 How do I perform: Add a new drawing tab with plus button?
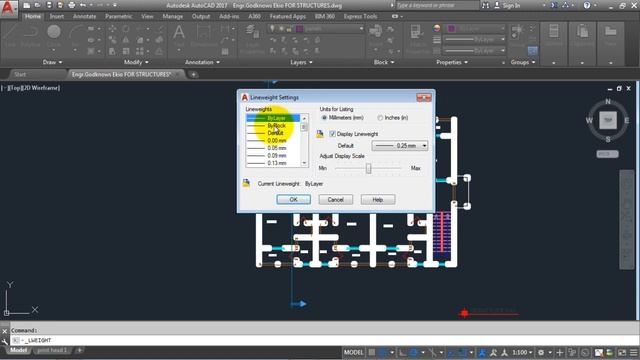coord(193,74)
